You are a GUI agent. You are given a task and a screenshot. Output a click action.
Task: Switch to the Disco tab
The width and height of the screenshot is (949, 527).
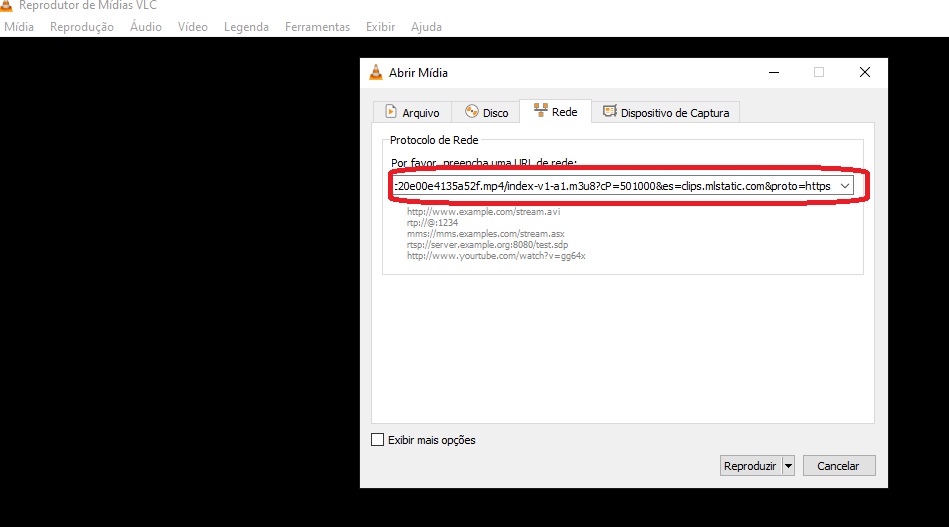coord(486,113)
